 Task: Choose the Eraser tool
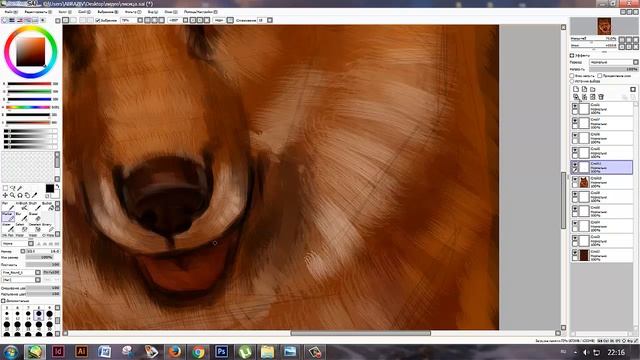[35, 217]
